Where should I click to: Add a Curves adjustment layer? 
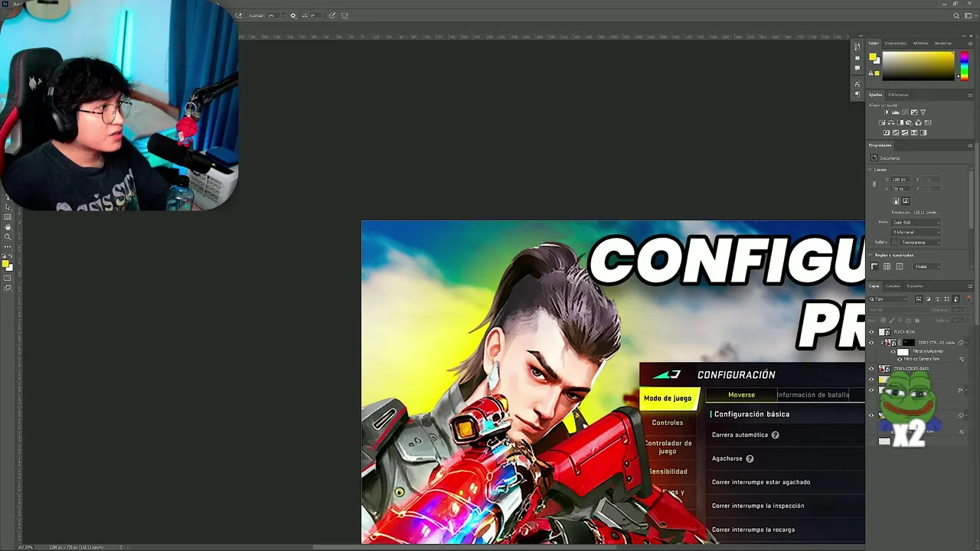click(x=905, y=112)
